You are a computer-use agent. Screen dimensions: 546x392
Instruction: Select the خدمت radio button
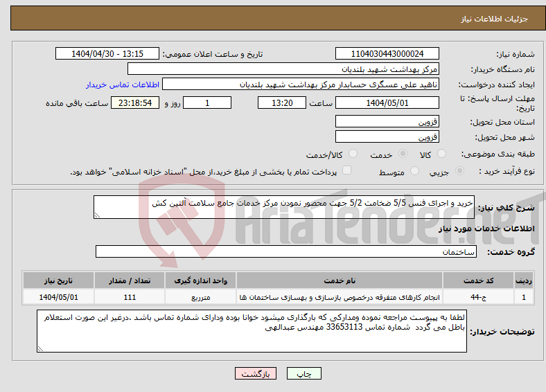[x=403, y=154]
